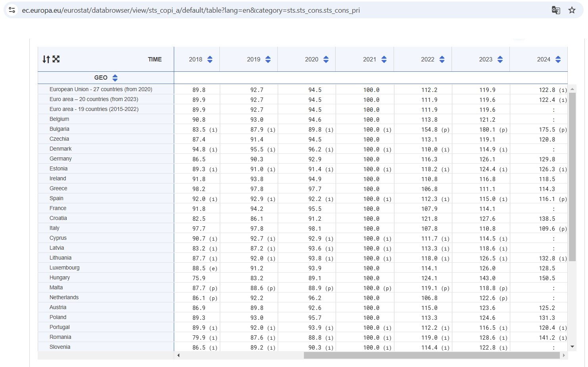Select the Estonia row label
This screenshot has height=367, width=588.
(58, 169)
